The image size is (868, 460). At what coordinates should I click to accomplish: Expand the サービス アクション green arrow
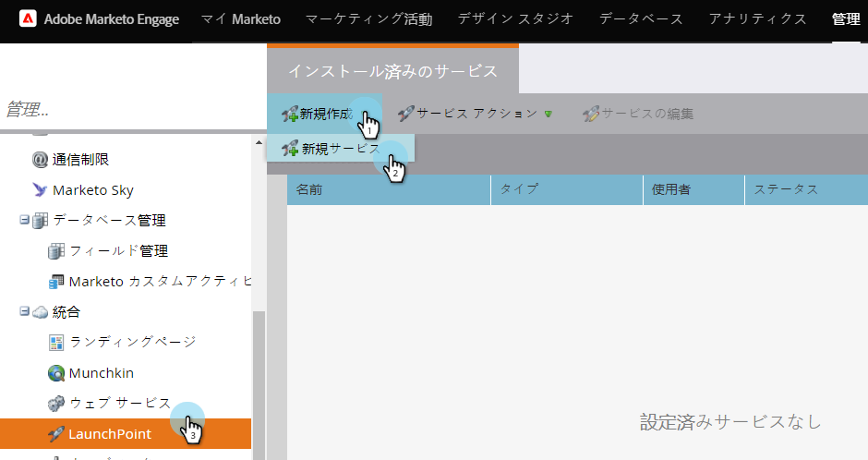(548, 114)
